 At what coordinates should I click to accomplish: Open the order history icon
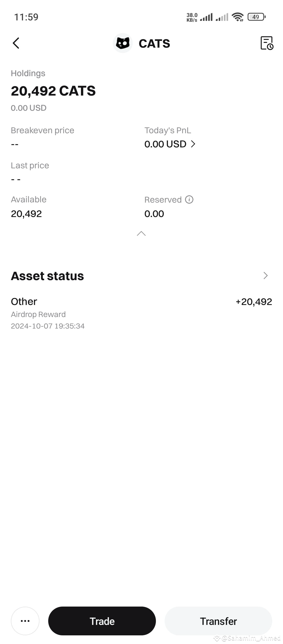point(267,43)
